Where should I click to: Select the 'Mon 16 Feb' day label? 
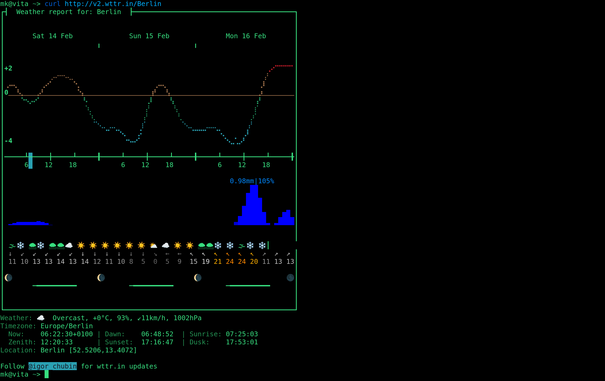point(246,36)
